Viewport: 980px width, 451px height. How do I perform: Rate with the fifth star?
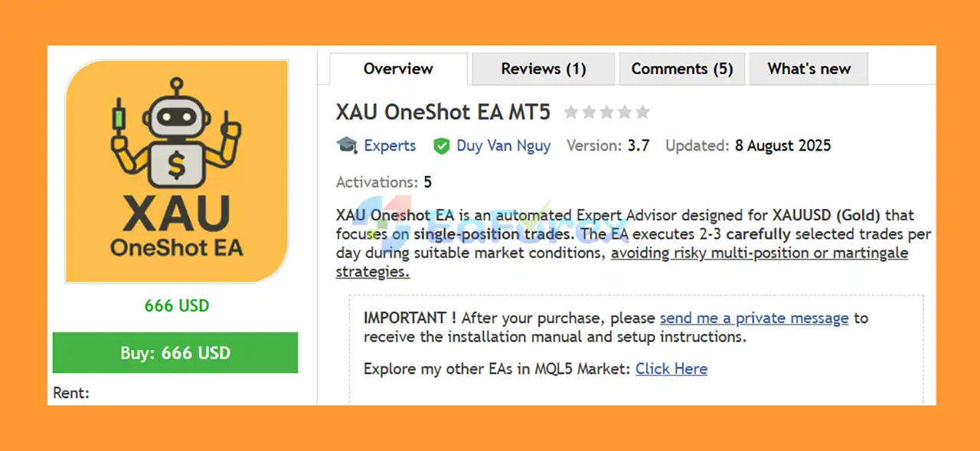(642, 113)
